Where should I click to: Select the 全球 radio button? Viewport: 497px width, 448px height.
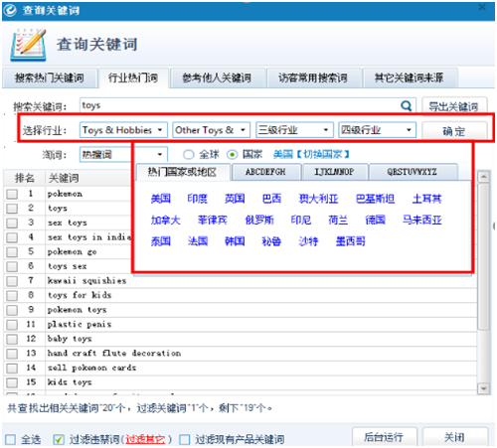point(188,154)
